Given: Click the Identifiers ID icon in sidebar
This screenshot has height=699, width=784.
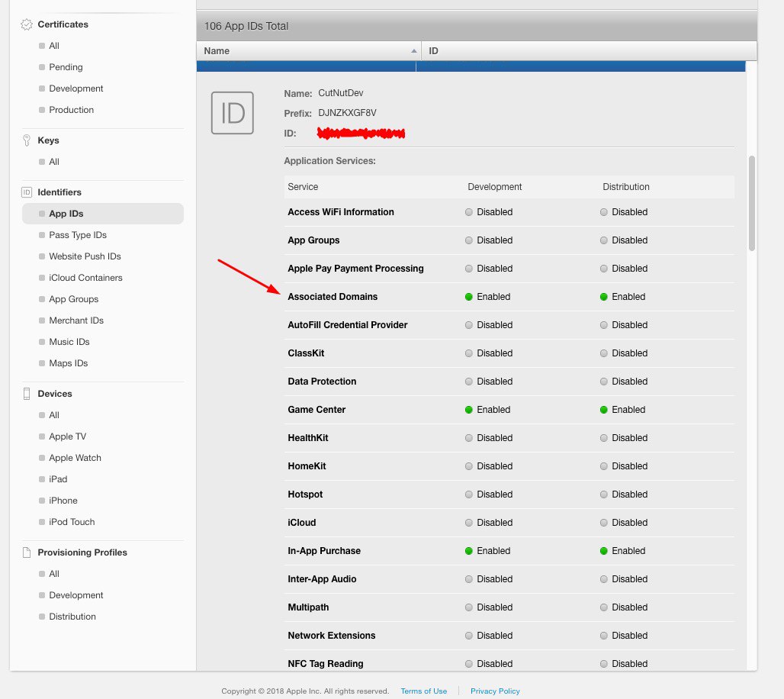Looking at the screenshot, I should 27,192.
